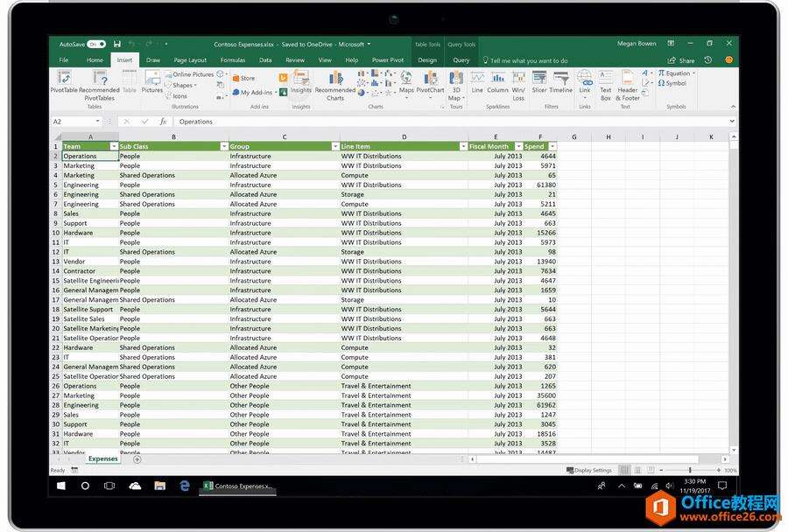Viewport: 788px width, 532px height.
Task: Switch to the Data tab
Action: [265, 60]
